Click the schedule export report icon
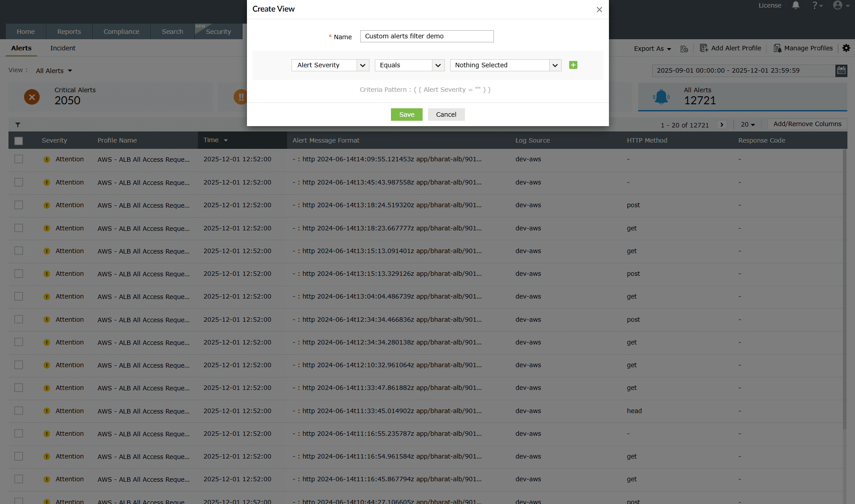Screen dimensions: 855x504 [x=684, y=49]
